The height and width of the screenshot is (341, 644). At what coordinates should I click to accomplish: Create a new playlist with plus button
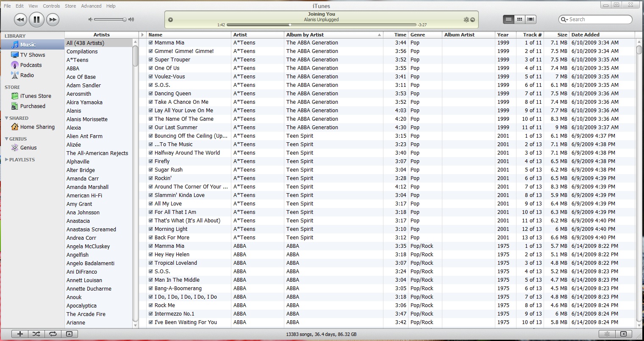[20, 334]
